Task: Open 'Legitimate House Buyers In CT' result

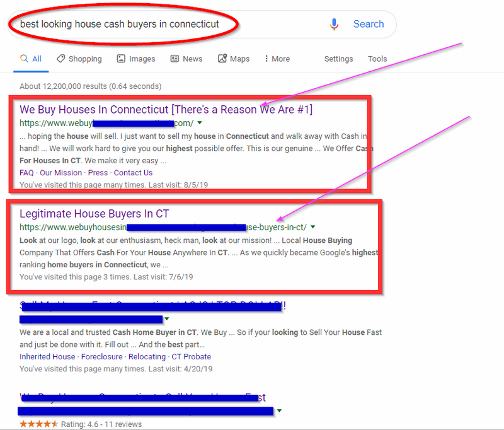Action: (x=94, y=214)
